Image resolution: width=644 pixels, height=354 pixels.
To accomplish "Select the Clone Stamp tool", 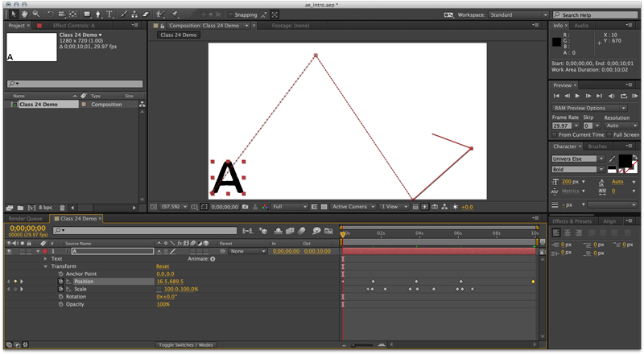I will (x=134, y=14).
